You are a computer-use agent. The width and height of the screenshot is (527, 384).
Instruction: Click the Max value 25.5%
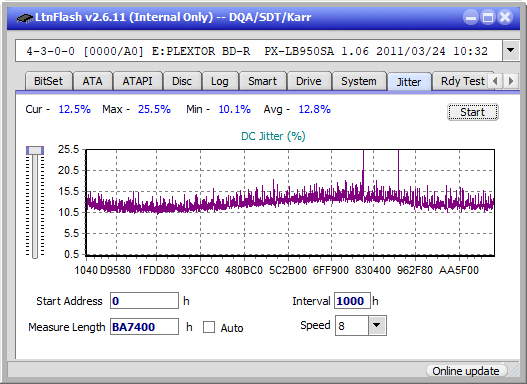pyautogui.click(x=154, y=109)
